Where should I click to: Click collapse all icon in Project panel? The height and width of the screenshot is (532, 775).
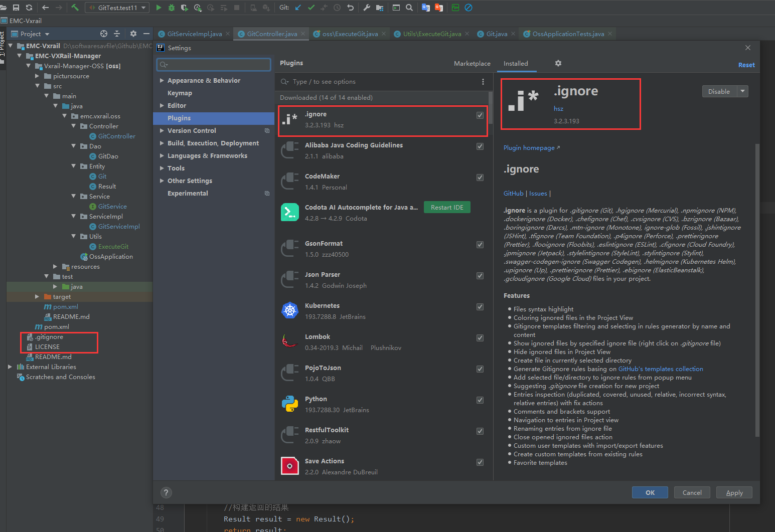click(x=117, y=34)
